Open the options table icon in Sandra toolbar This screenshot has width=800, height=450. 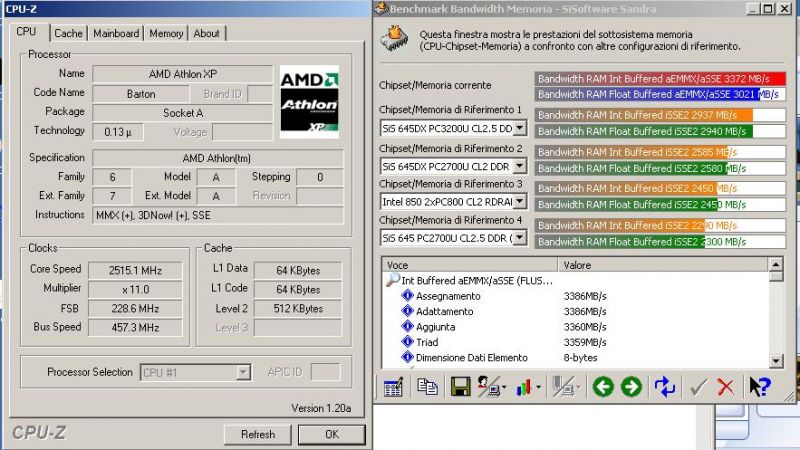(x=393, y=387)
